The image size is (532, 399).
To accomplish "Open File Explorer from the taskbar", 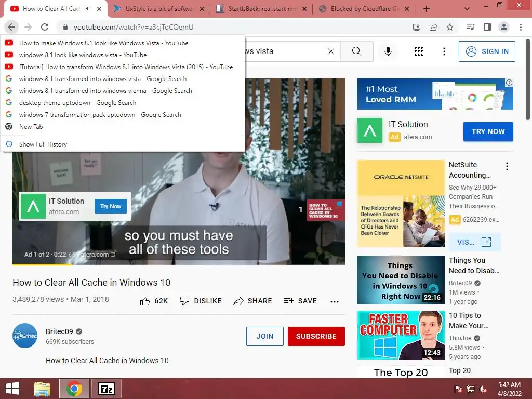I will click(42, 389).
